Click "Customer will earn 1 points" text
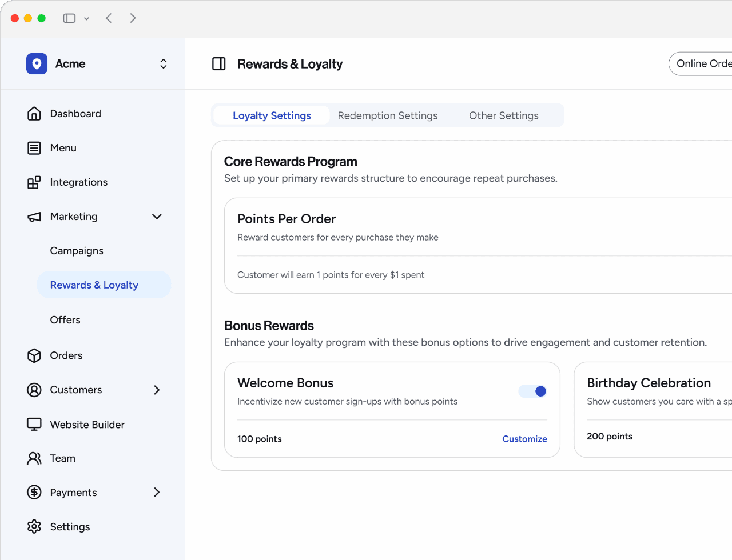Viewport: 732px width, 560px height. 331,275
